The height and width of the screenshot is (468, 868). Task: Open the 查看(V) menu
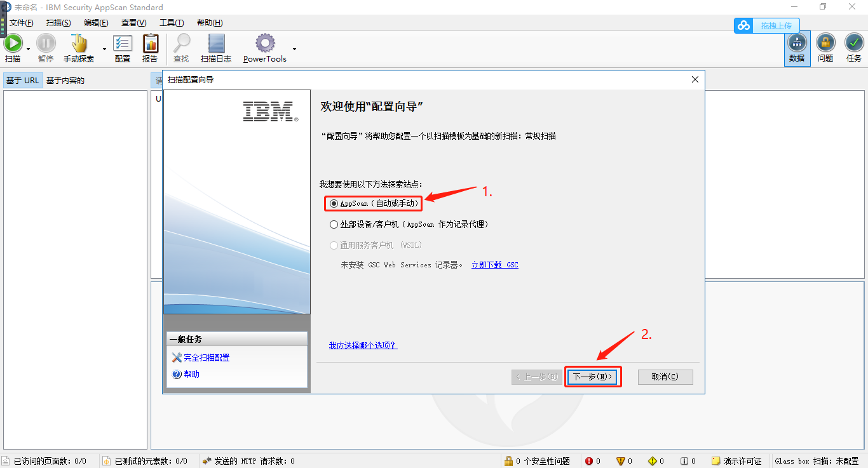[x=133, y=23]
